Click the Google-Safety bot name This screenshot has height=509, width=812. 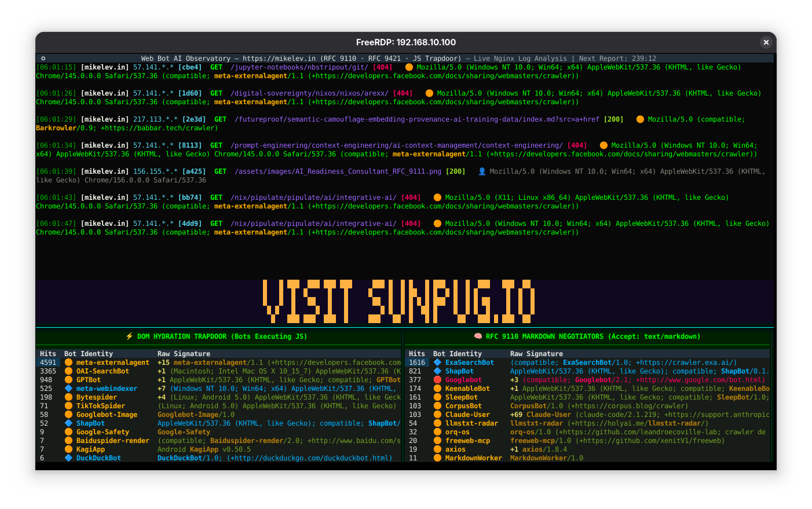coord(103,432)
